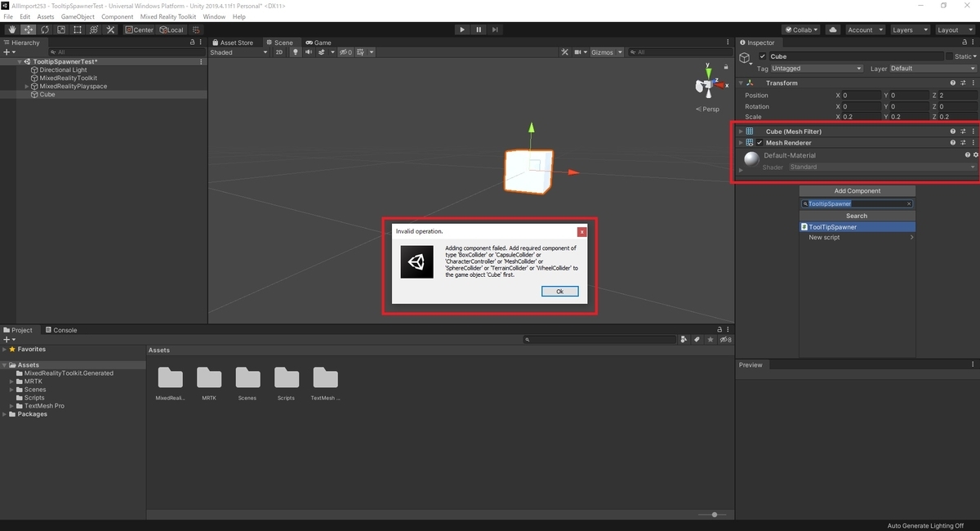Click Ok in Invalid operation dialog

(559, 292)
